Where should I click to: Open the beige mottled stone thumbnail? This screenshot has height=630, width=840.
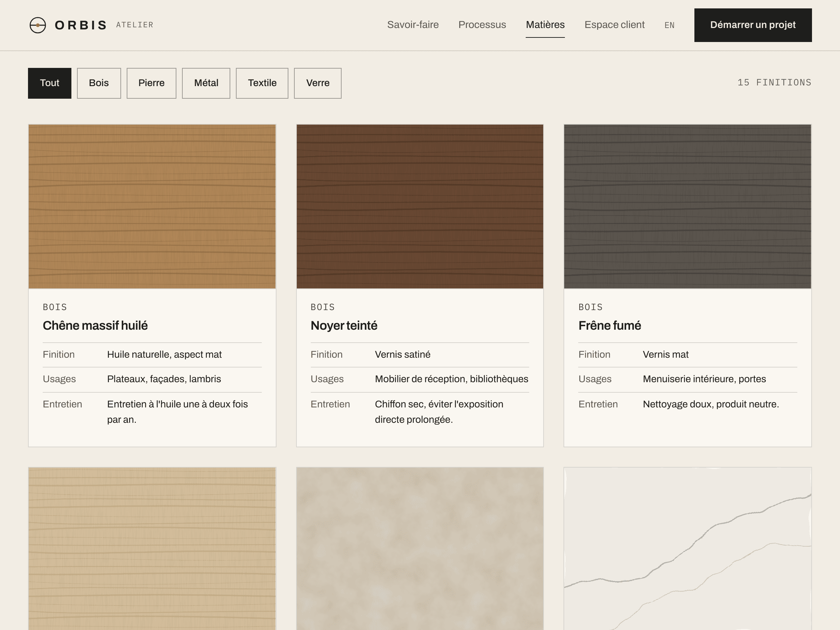[420, 549]
